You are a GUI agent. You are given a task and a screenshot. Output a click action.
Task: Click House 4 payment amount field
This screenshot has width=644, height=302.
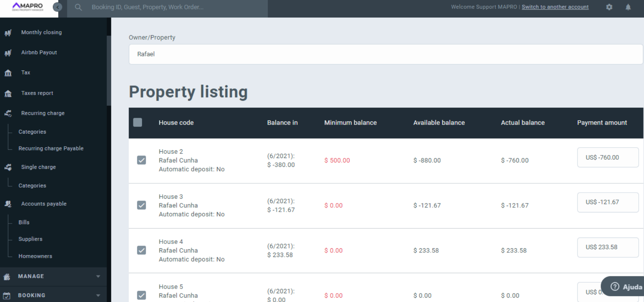607,247
